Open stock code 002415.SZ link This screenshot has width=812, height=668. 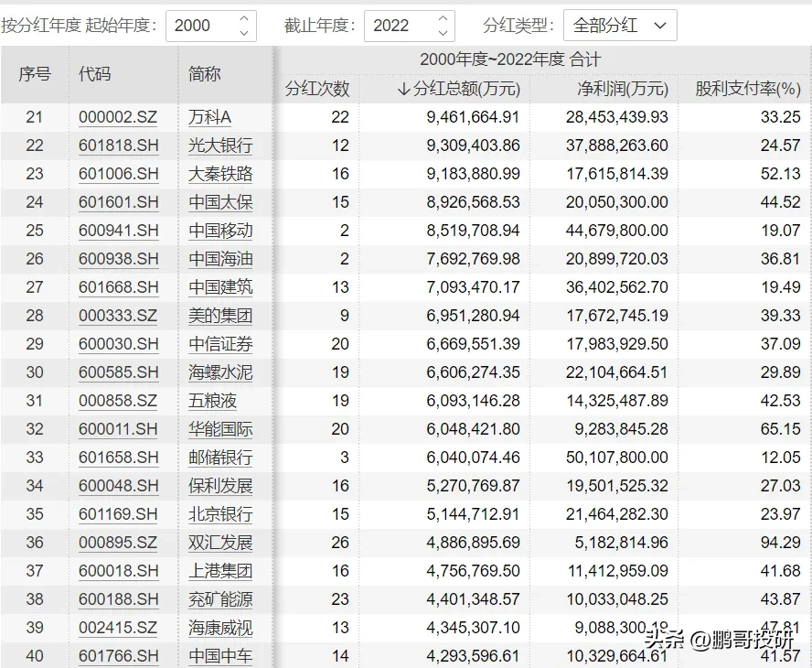point(118,628)
